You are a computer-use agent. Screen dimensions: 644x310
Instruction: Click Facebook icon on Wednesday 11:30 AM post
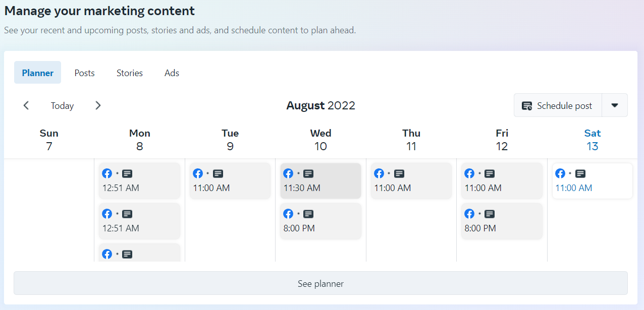click(x=288, y=173)
